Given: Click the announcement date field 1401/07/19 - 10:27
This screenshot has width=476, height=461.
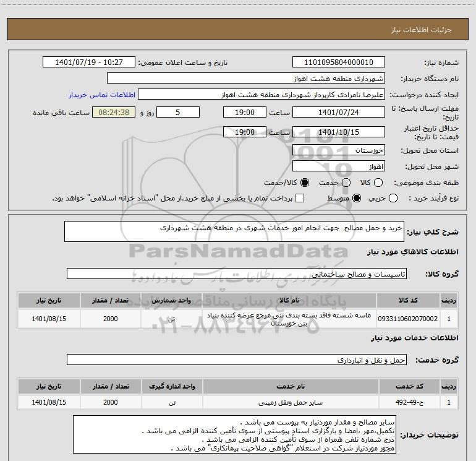Looking at the screenshot, I should click(x=89, y=62).
